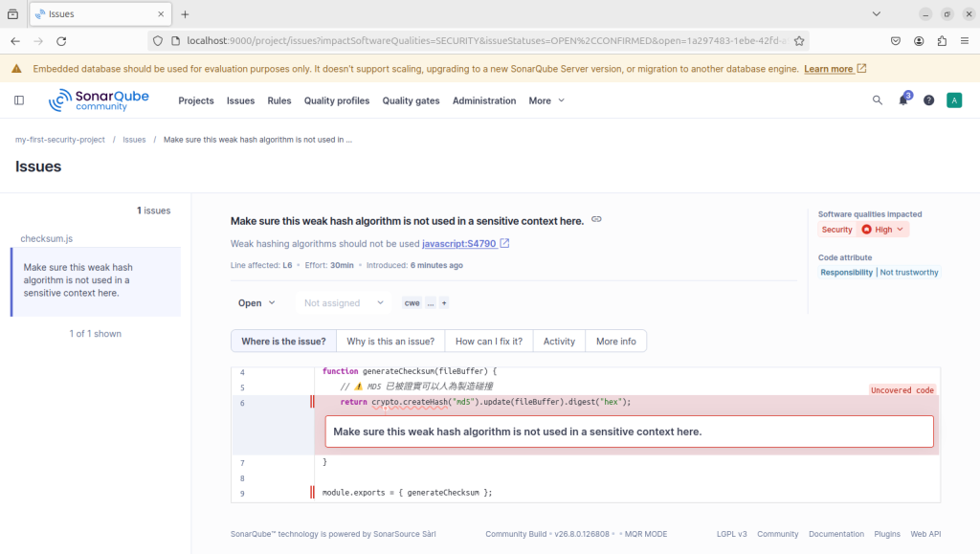Switch to the Activity tab
980x554 pixels.
click(x=559, y=341)
